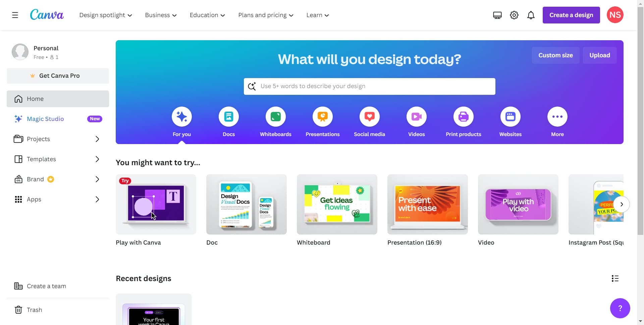Click the Print products icon
Image resolution: width=644 pixels, height=325 pixels.
pos(463,117)
